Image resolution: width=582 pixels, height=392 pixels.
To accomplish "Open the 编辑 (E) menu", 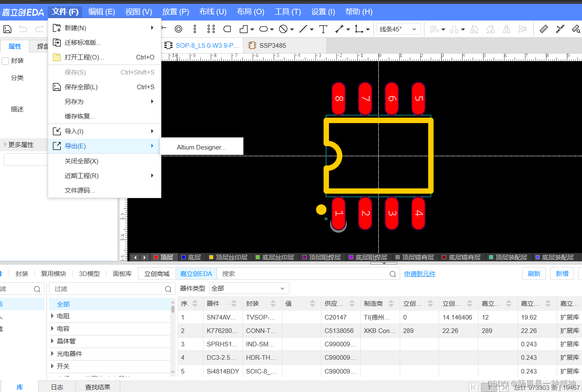I will click(x=102, y=12).
